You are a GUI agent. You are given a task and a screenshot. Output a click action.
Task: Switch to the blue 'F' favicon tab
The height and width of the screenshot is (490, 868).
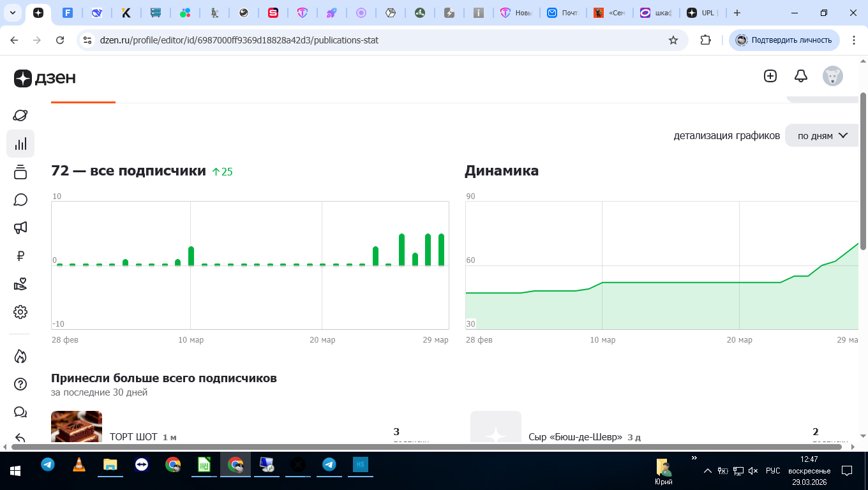coord(67,13)
